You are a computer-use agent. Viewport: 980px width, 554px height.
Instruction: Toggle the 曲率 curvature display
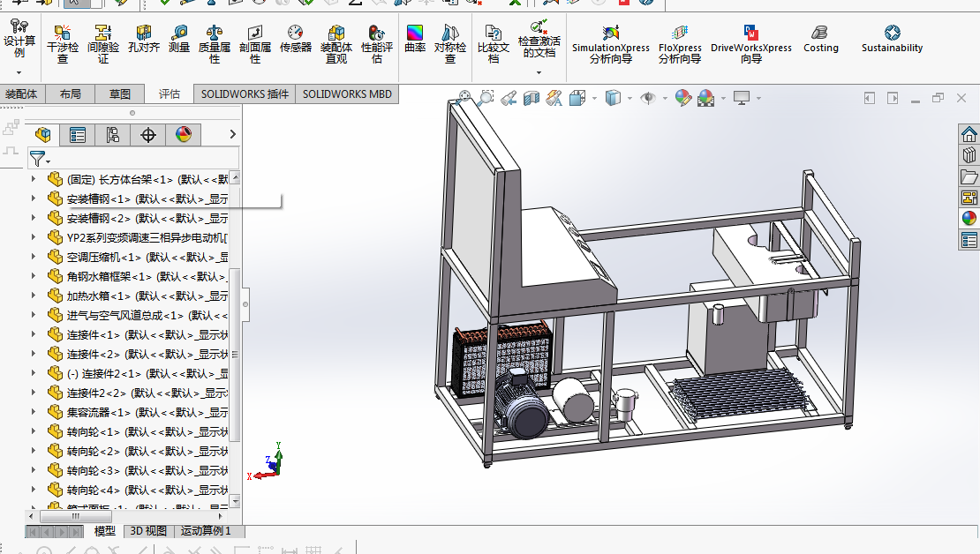point(415,39)
